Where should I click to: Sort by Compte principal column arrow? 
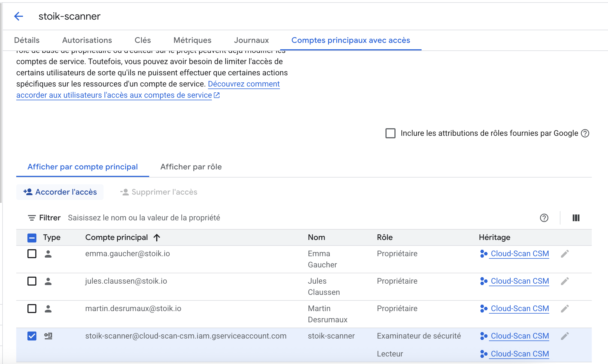(157, 238)
